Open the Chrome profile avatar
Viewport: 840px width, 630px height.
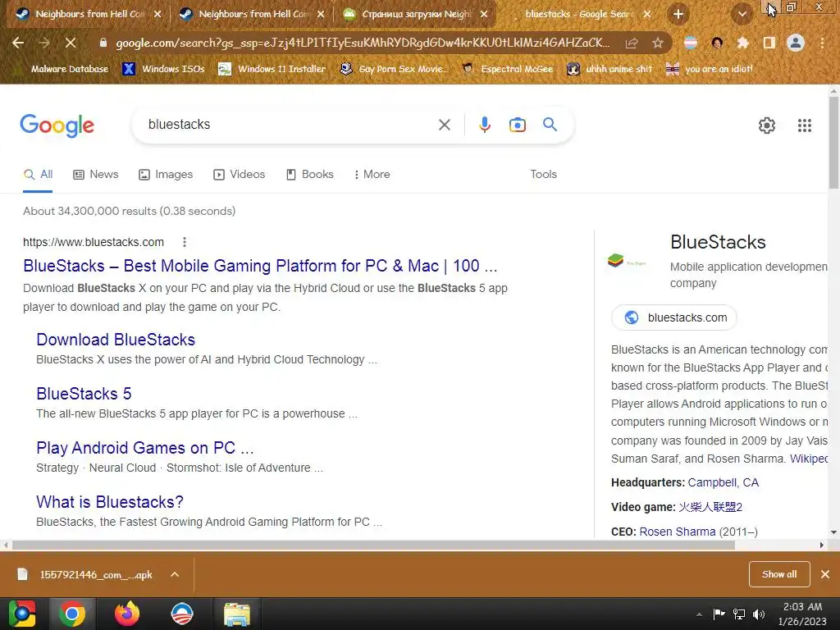pyautogui.click(x=796, y=43)
